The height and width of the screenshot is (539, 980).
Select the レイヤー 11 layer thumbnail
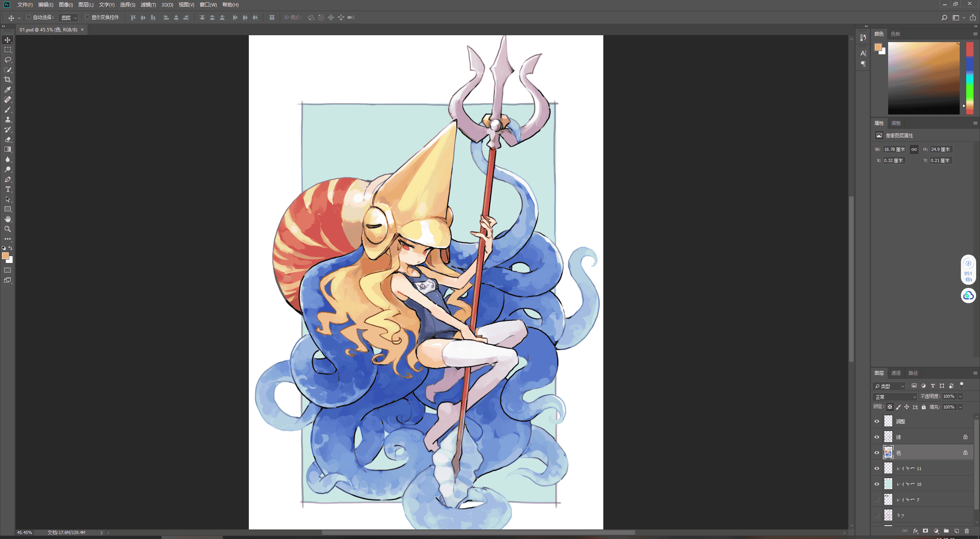point(888,468)
